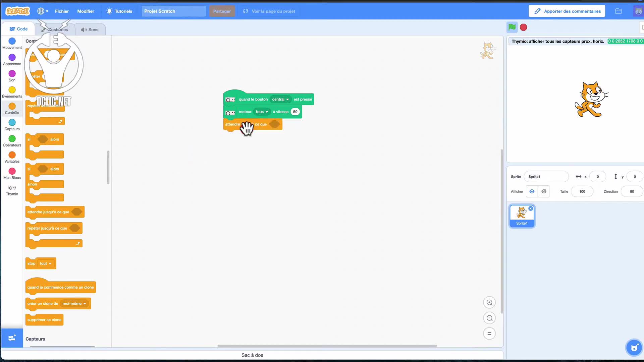644x362 pixels.
Task: Open the Tutoriels link
Action: [x=119, y=11]
